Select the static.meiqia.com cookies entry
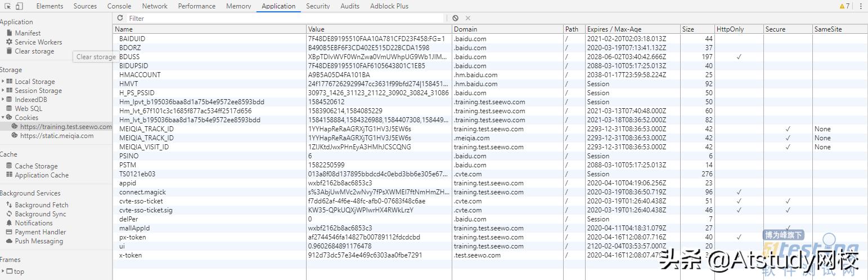Screen dimensions: 868x280 [x=57, y=136]
